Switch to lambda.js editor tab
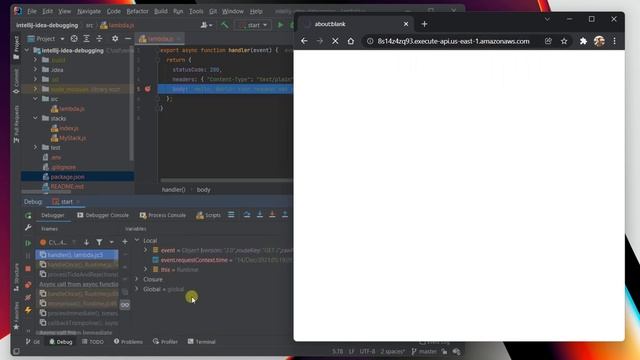Image resolution: width=640 pixels, height=360 pixels. 160,39
